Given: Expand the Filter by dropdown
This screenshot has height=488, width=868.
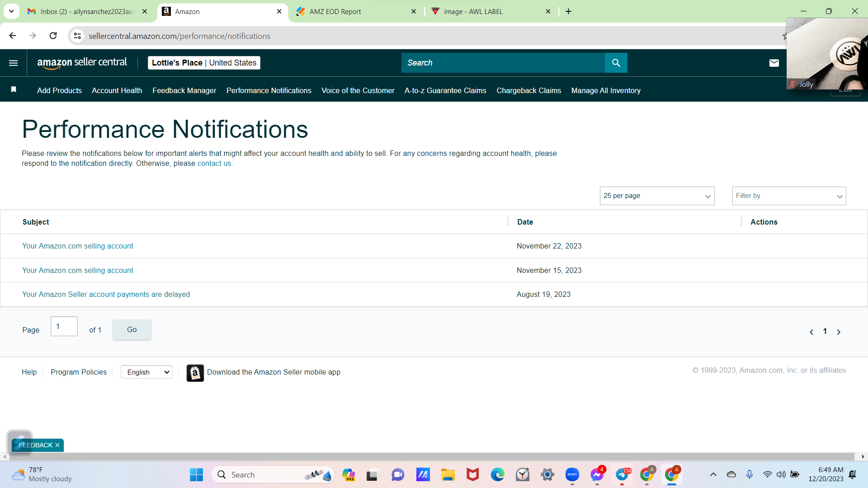Looking at the screenshot, I should (789, 196).
